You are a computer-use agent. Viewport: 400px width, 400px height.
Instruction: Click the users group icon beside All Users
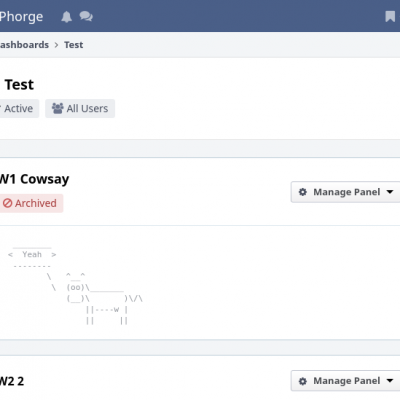[58, 108]
